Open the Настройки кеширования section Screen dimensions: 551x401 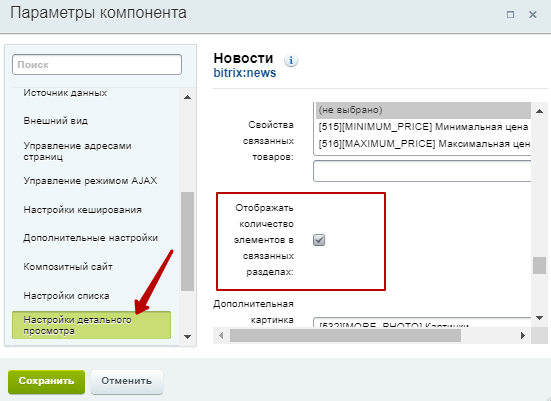click(83, 210)
